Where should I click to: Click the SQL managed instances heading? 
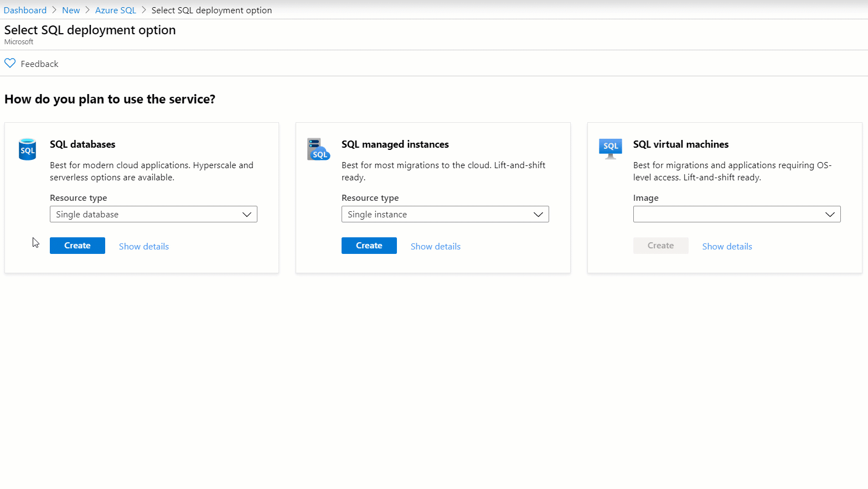click(x=395, y=144)
